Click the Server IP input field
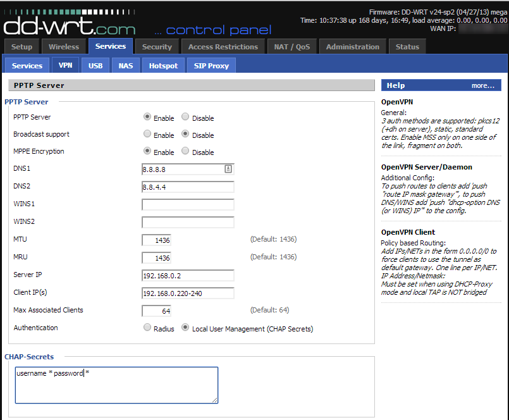This screenshot has height=420, width=509. coord(188,275)
